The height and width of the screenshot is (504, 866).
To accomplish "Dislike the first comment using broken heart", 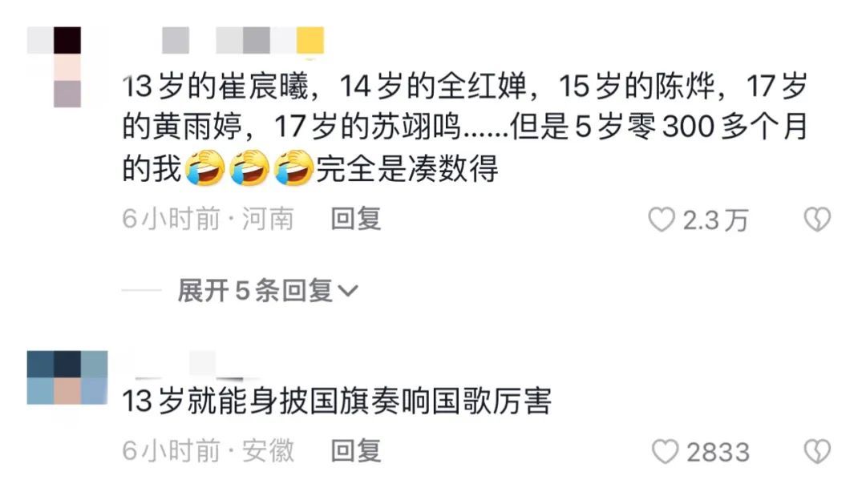I will 817,220.
